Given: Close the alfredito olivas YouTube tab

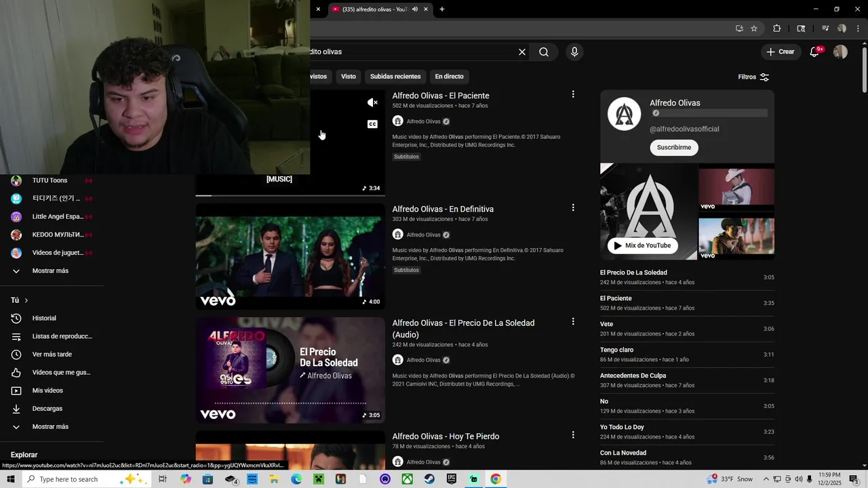Looking at the screenshot, I should pyautogui.click(x=426, y=9).
